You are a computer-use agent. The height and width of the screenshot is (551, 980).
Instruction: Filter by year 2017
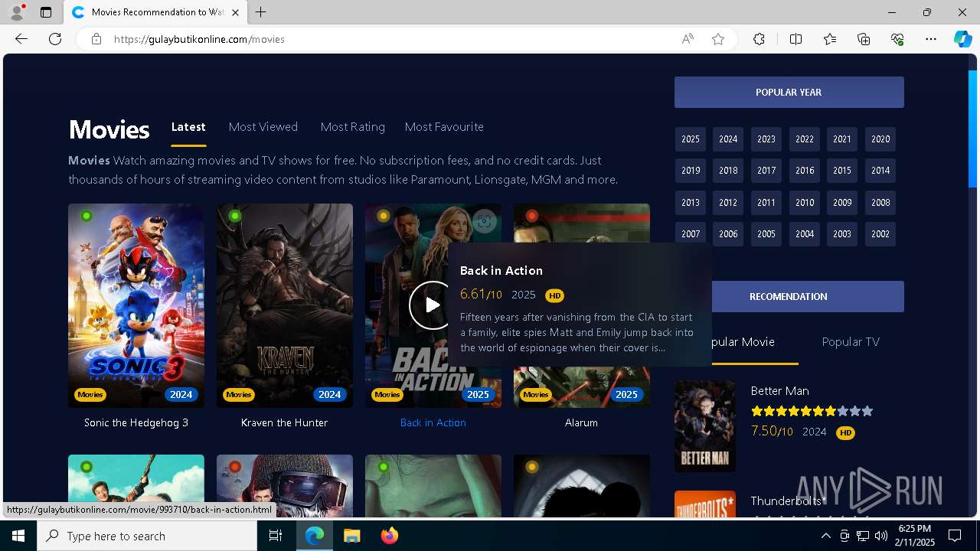(766, 171)
